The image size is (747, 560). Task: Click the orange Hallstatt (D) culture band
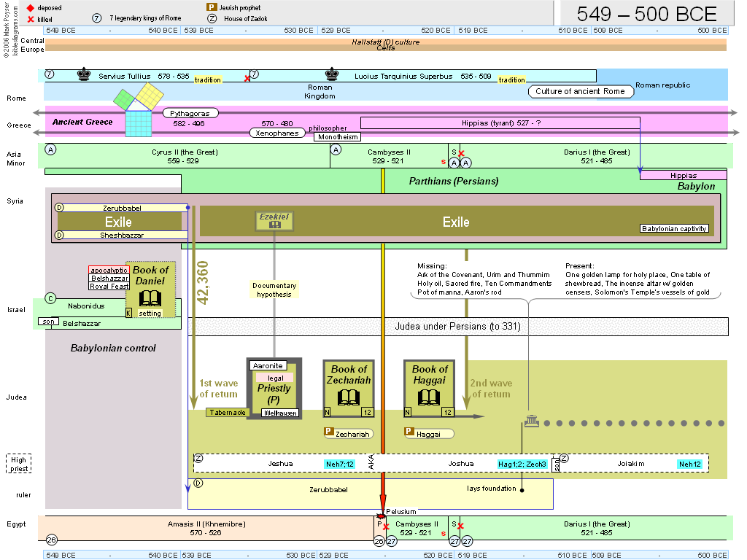coord(385,42)
